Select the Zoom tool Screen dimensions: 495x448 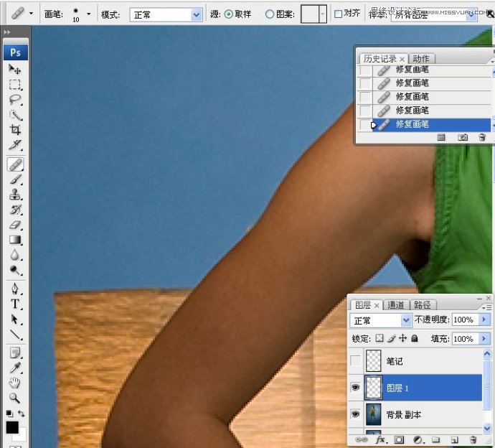click(14, 398)
